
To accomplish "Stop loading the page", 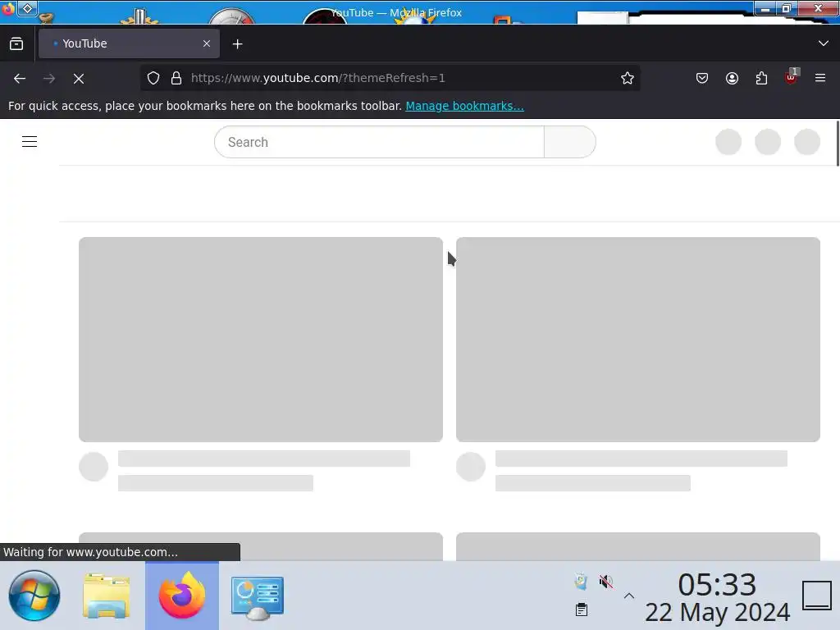I will [x=79, y=79].
